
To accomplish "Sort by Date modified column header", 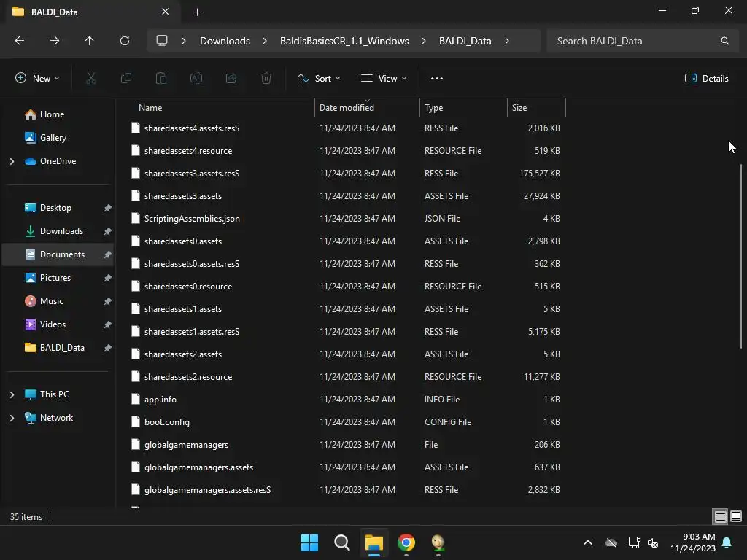I will (347, 108).
